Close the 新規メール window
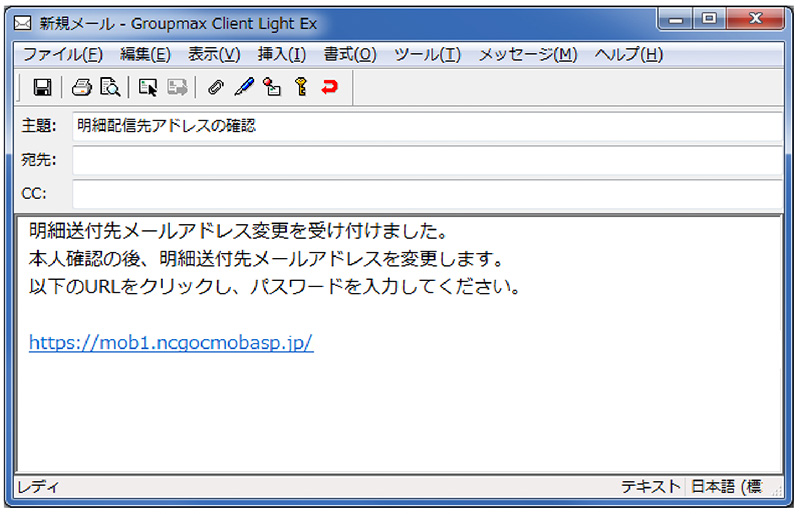 point(756,19)
